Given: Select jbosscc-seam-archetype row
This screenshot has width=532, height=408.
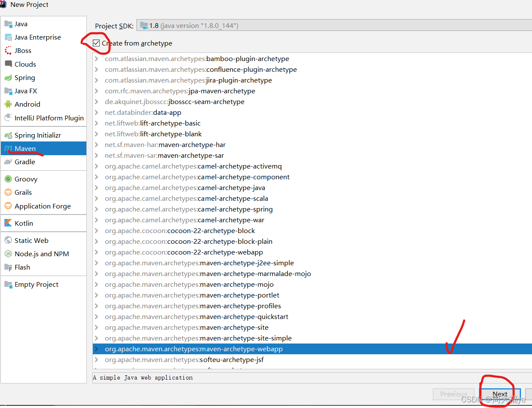Looking at the screenshot, I should [x=312, y=102].
